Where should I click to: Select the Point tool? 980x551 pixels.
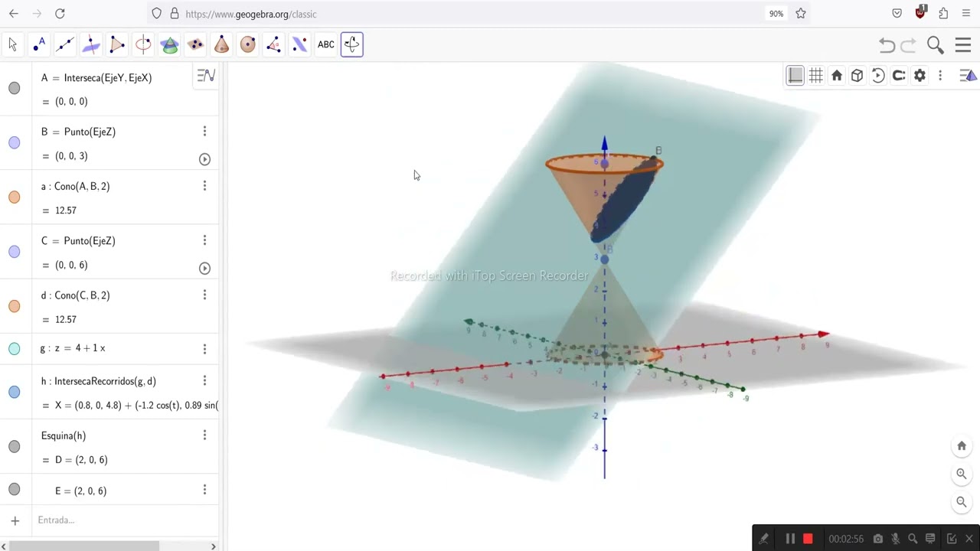click(x=39, y=44)
